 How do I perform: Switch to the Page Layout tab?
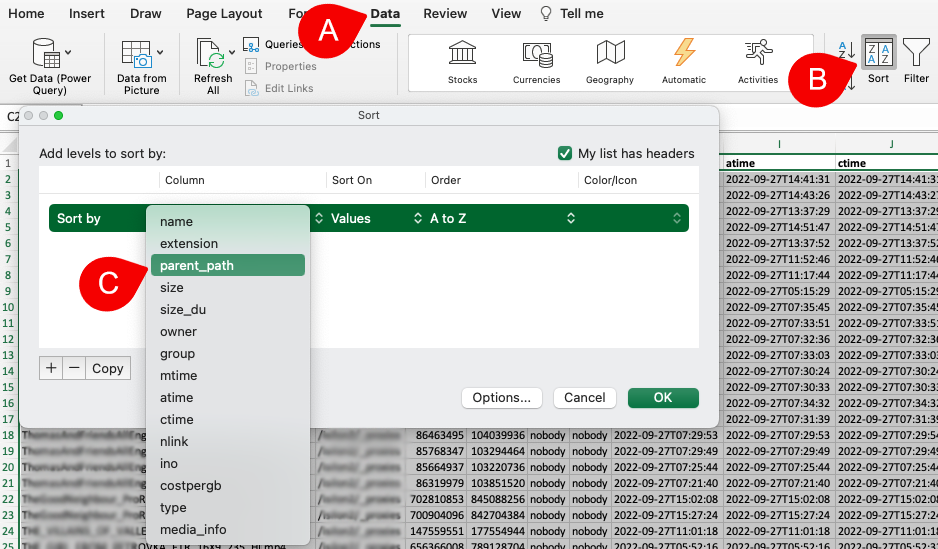(224, 14)
